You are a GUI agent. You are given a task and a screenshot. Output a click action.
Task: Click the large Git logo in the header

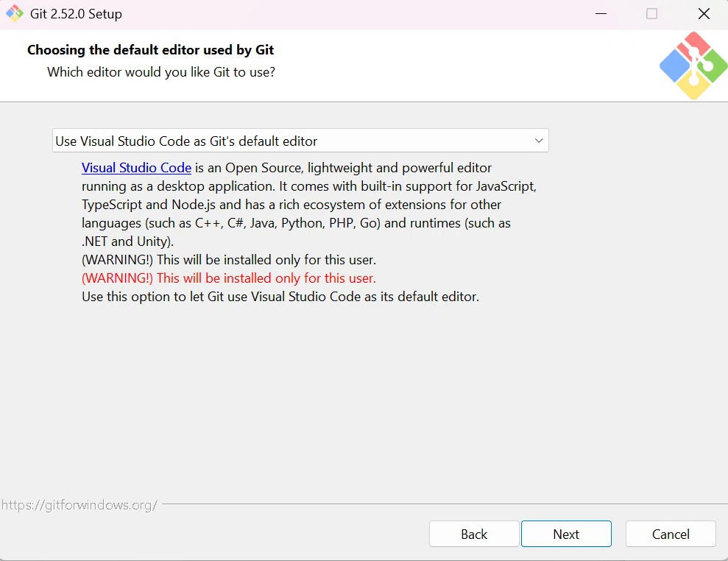coord(693,66)
